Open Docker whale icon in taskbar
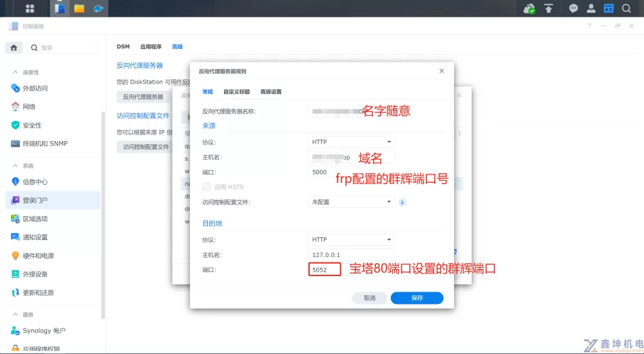This screenshot has width=644, height=354. [99, 8]
